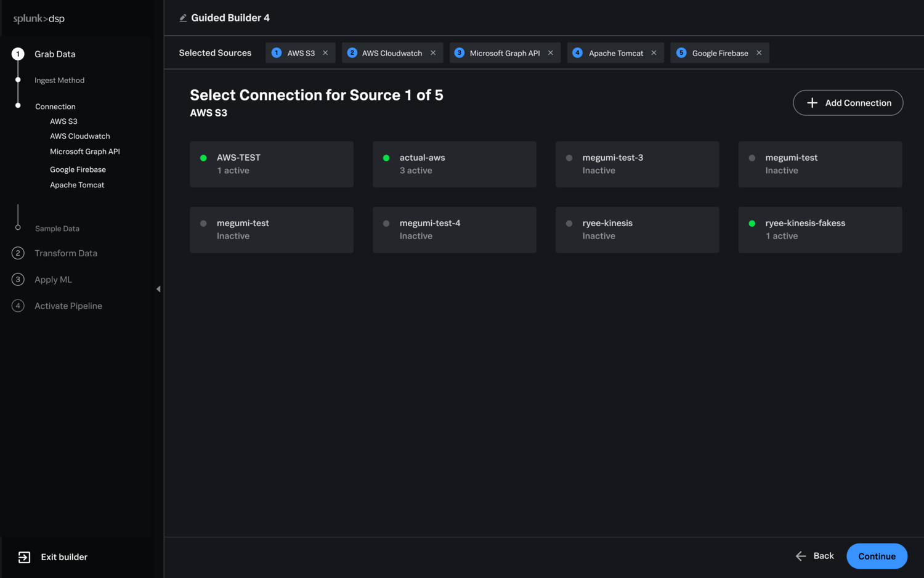
Task: Click the step 1 circle icon
Action: (x=18, y=54)
